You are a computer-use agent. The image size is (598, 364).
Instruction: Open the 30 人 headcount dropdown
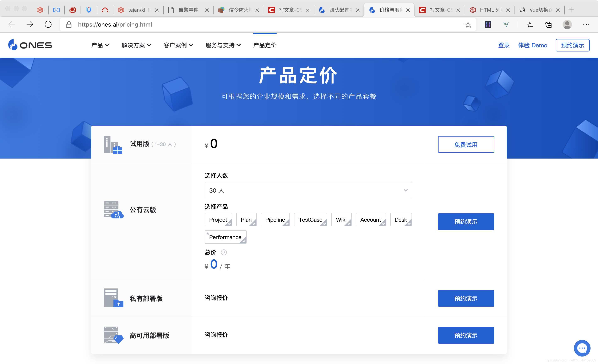tap(309, 190)
